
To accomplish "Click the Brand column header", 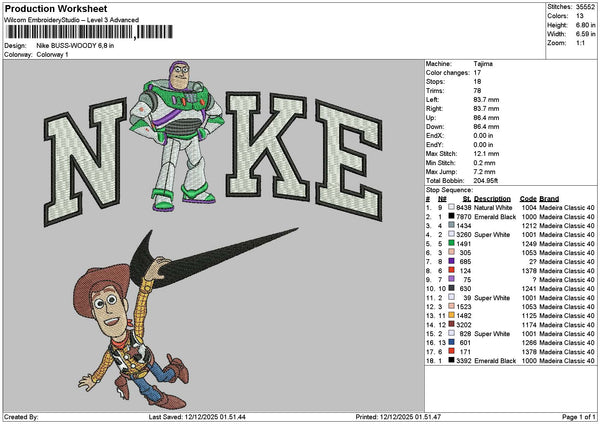I will coord(549,199).
